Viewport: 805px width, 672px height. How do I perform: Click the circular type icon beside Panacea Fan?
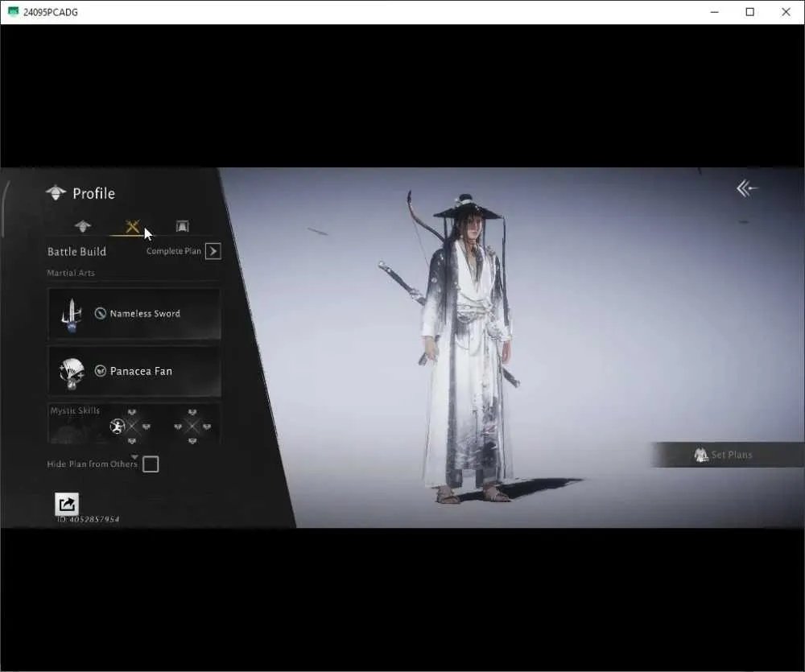tap(101, 371)
